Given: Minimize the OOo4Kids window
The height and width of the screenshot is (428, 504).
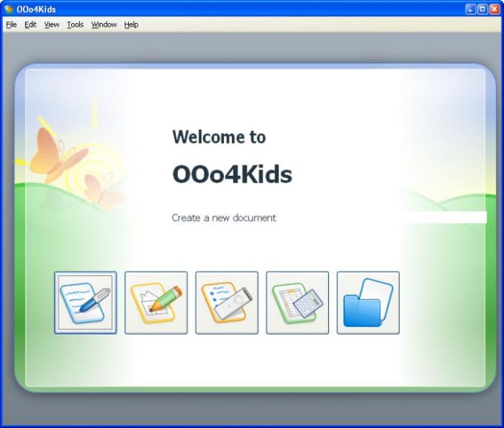Looking at the screenshot, I should click(x=471, y=10).
